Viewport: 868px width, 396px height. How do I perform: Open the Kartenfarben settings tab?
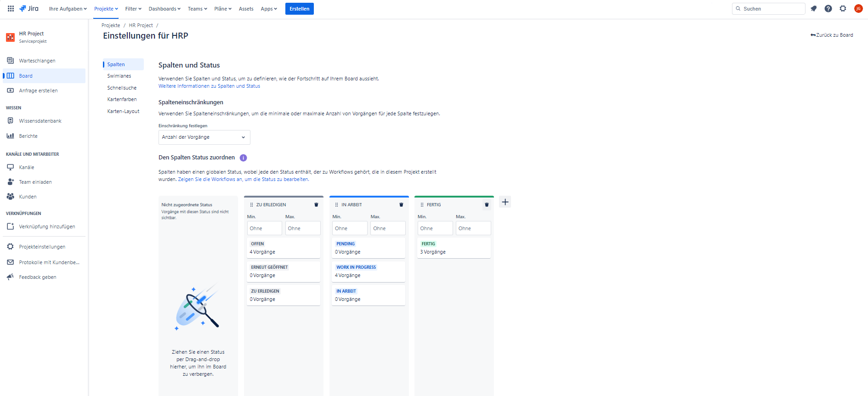[x=122, y=99]
